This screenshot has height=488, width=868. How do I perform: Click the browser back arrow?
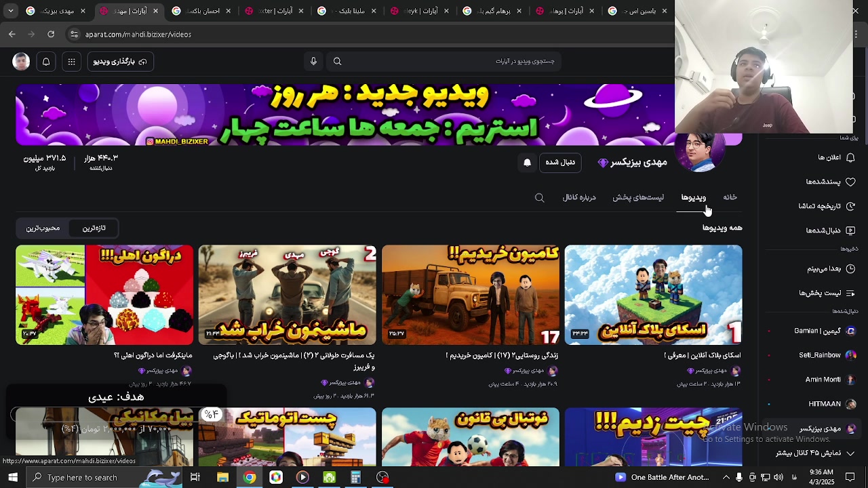point(12,34)
